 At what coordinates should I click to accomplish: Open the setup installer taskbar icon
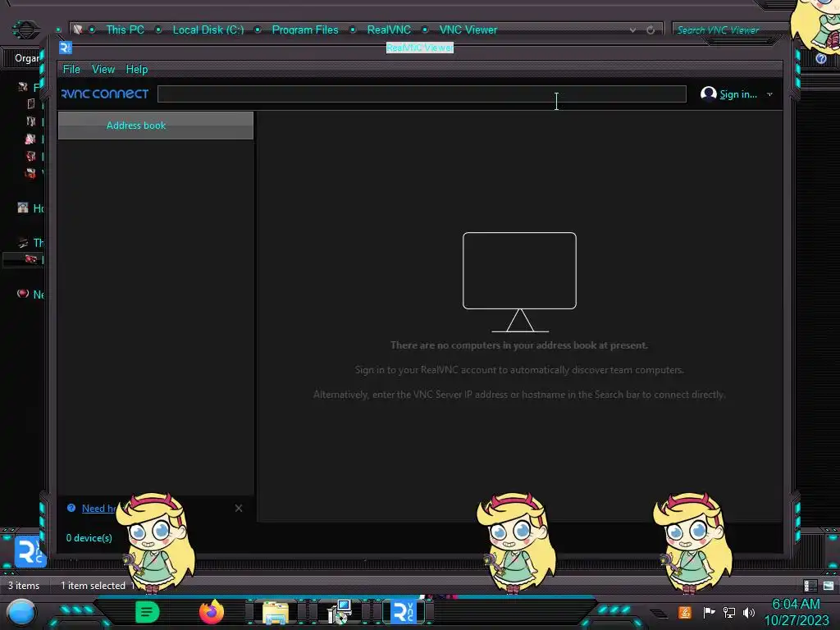(x=340, y=612)
